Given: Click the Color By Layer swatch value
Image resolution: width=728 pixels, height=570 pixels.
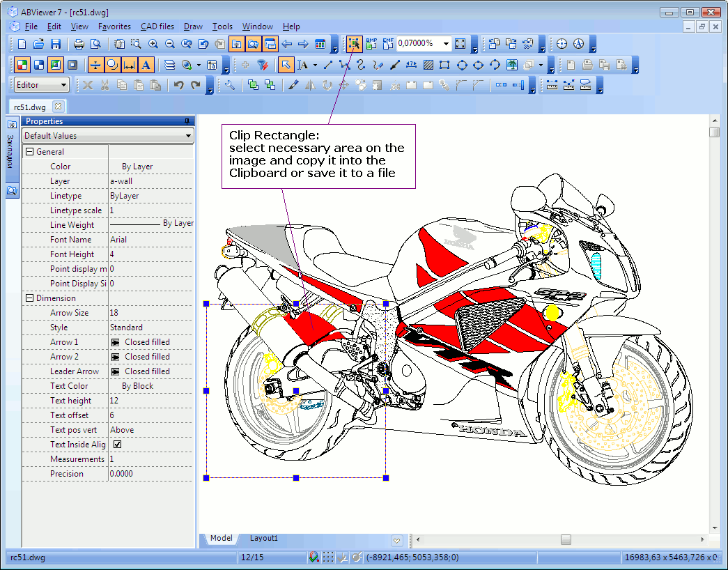Looking at the screenshot, I should click(x=150, y=167).
